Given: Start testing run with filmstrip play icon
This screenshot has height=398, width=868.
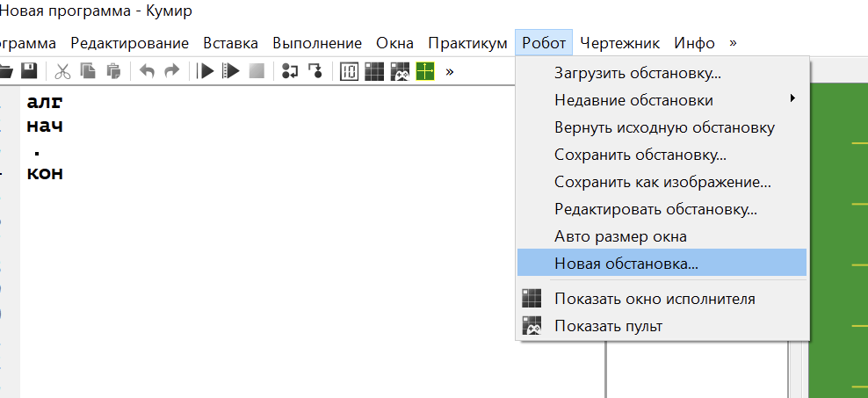Looking at the screenshot, I should (x=231, y=71).
